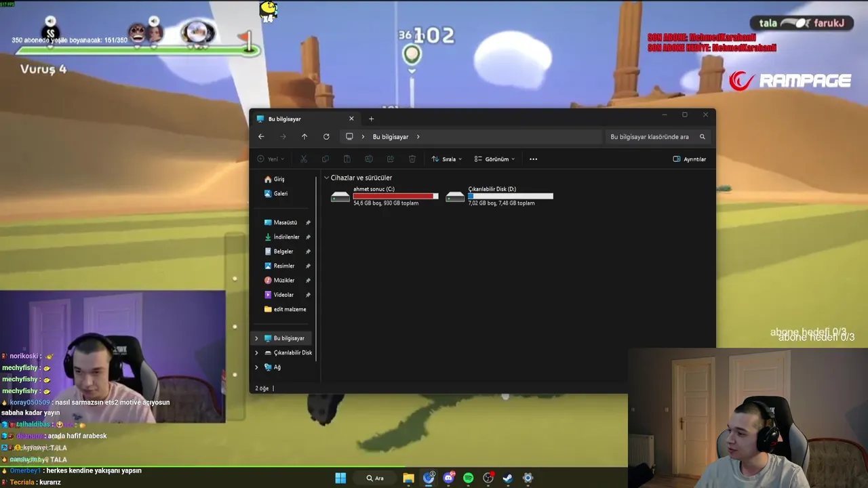Open Steam from the taskbar
The width and height of the screenshot is (868, 488).
pyautogui.click(x=508, y=478)
